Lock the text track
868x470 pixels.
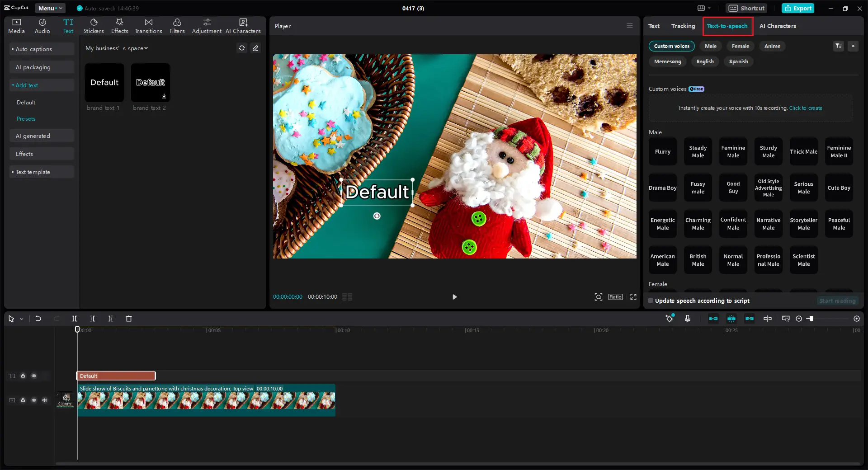(23, 376)
